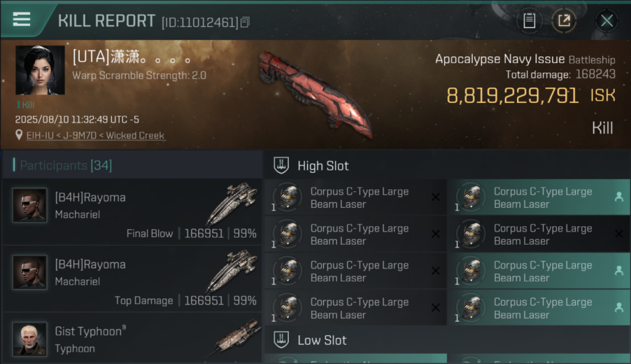Viewport: 631px width, 364px height.
Task: Close the Kill Report window
Action: (607, 21)
